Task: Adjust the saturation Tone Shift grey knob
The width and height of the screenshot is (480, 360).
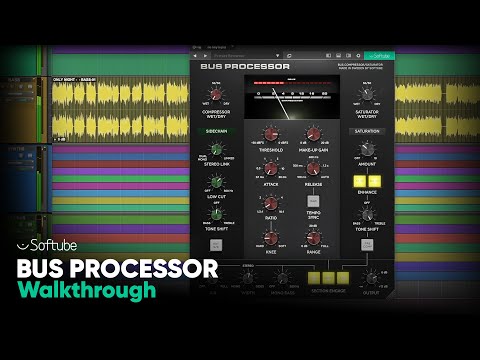Action: (367, 215)
